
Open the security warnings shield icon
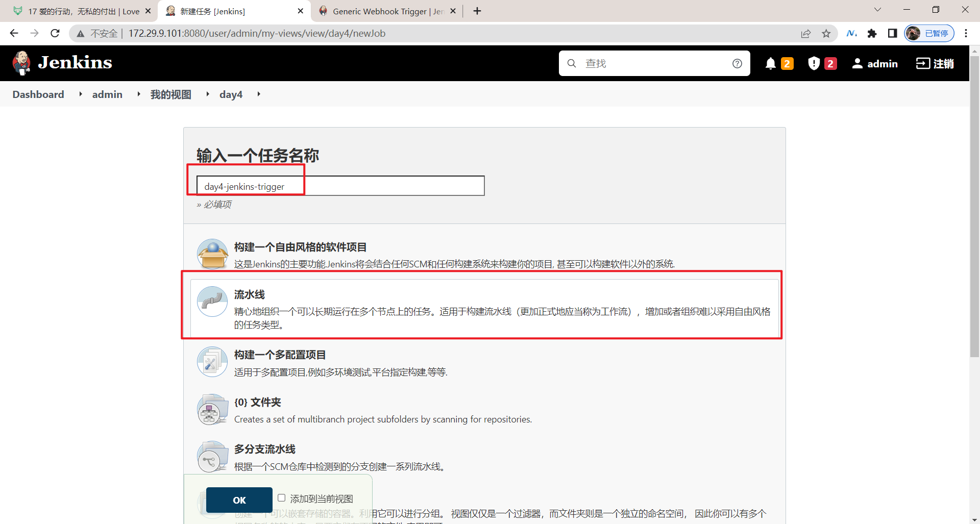point(814,63)
